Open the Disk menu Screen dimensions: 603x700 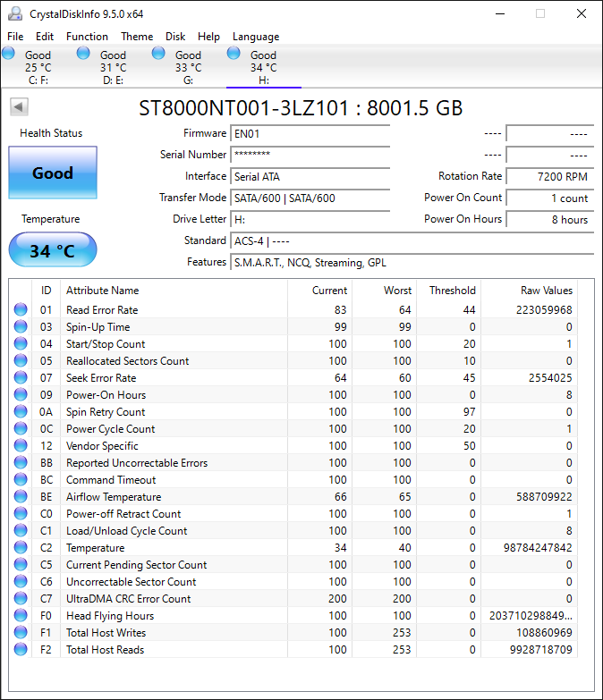point(175,36)
